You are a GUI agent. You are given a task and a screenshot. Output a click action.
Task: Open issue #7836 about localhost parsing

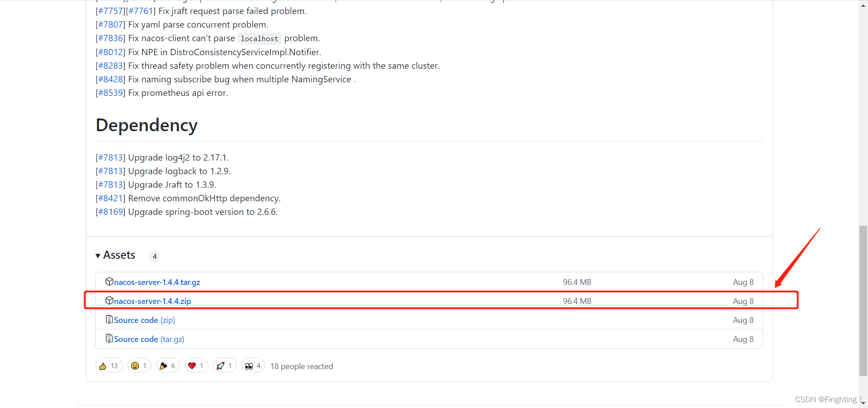111,38
